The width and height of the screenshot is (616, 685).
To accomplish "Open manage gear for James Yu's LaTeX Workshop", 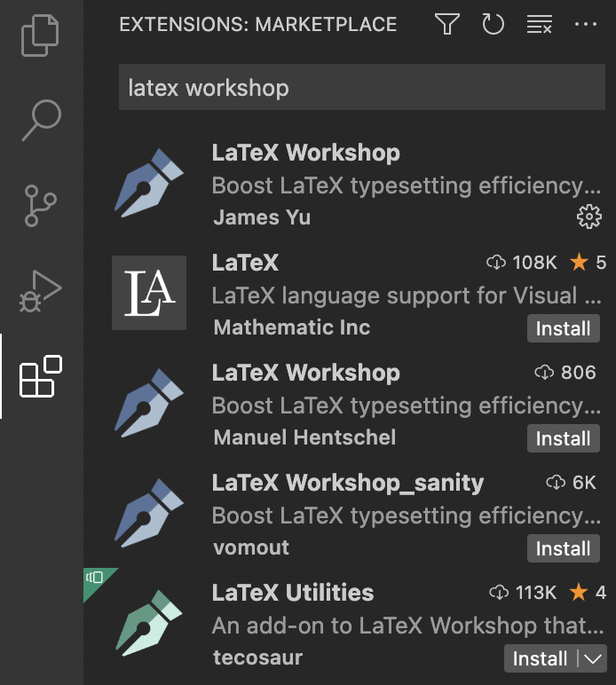I will point(589,217).
